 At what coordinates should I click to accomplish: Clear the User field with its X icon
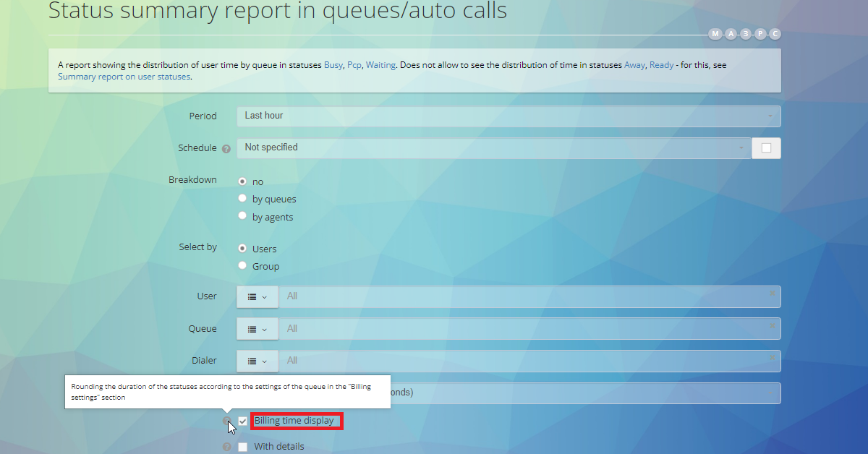click(773, 294)
